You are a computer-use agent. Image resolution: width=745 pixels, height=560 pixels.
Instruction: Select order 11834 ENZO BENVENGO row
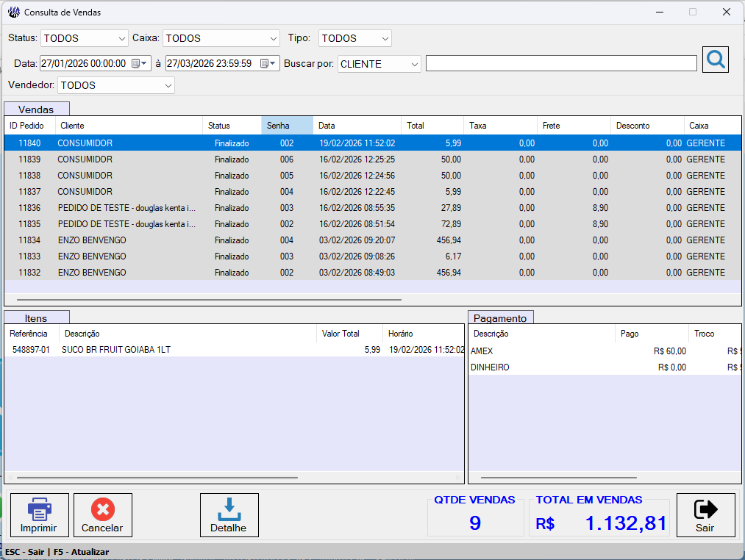click(372, 240)
